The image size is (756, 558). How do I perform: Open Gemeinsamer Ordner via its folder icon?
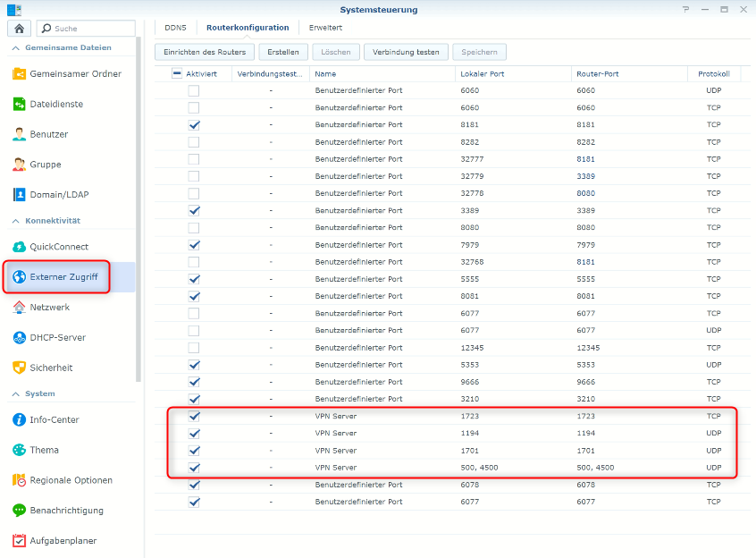pyautogui.click(x=20, y=74)
